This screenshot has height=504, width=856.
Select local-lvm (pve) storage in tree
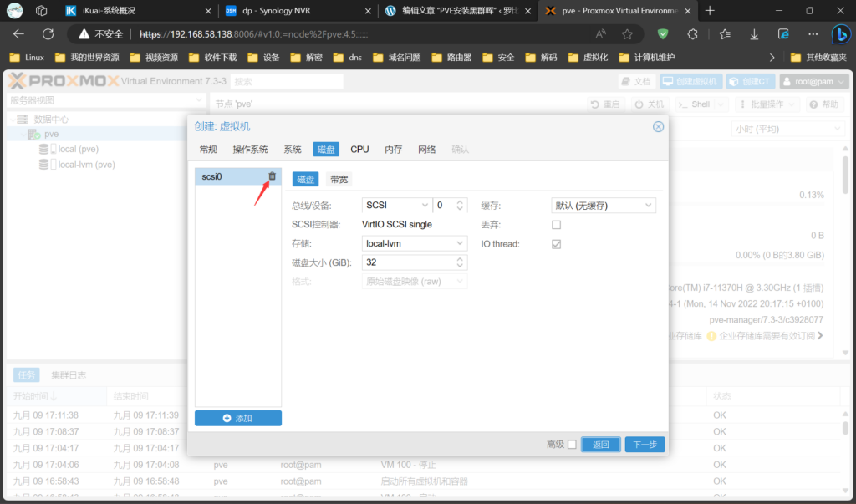point(86,165)
